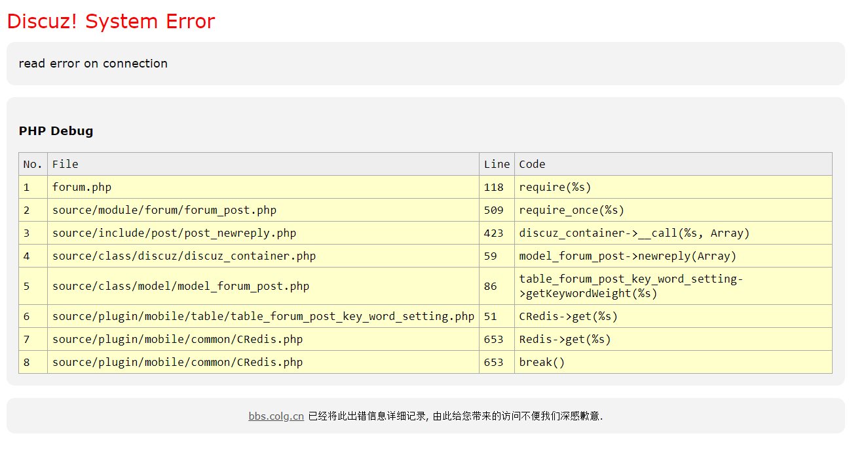
Task: Click row number 7 beside Redis->get(%s)
Action: pyautogui.click(x=33, y=339)
